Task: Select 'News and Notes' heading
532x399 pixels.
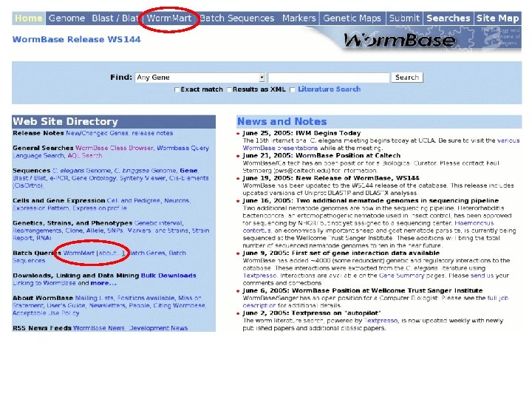Action: pos(282,121)
